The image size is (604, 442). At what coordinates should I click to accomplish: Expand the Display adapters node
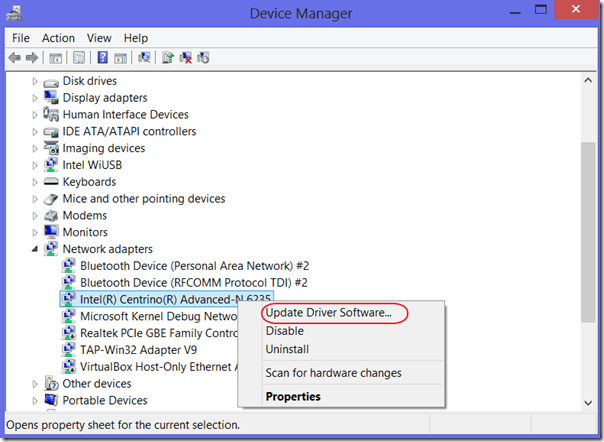tap(35, 98)
